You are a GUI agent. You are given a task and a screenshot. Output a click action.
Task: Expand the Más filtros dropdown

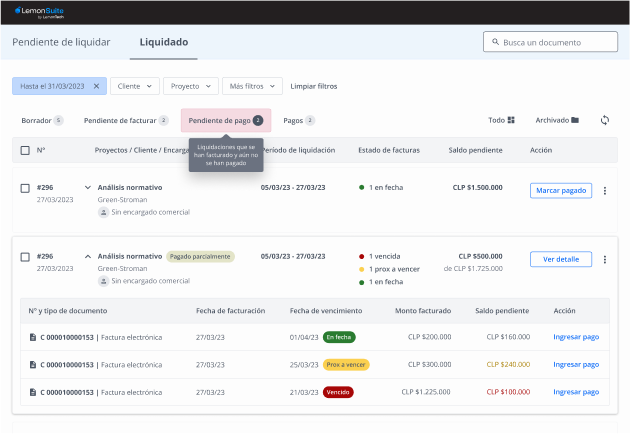tap(253, 86)
